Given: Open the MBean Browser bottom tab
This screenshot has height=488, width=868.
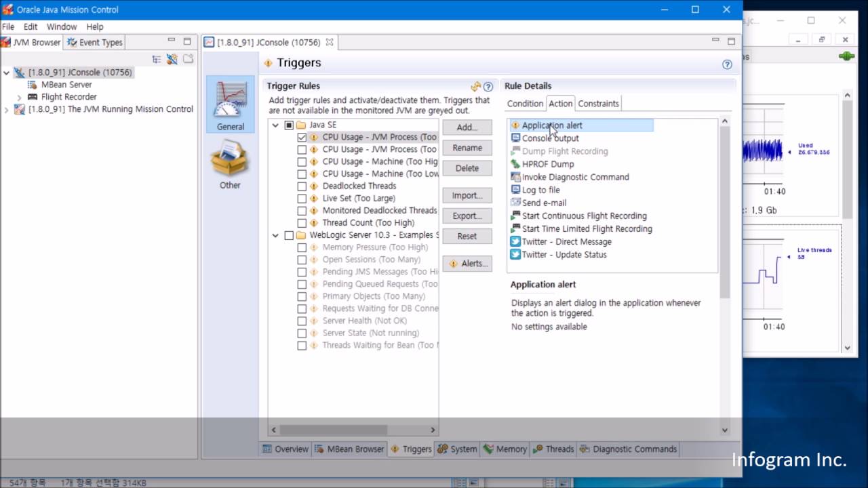Looking at the screenshot, I should (x=349, y=449).
